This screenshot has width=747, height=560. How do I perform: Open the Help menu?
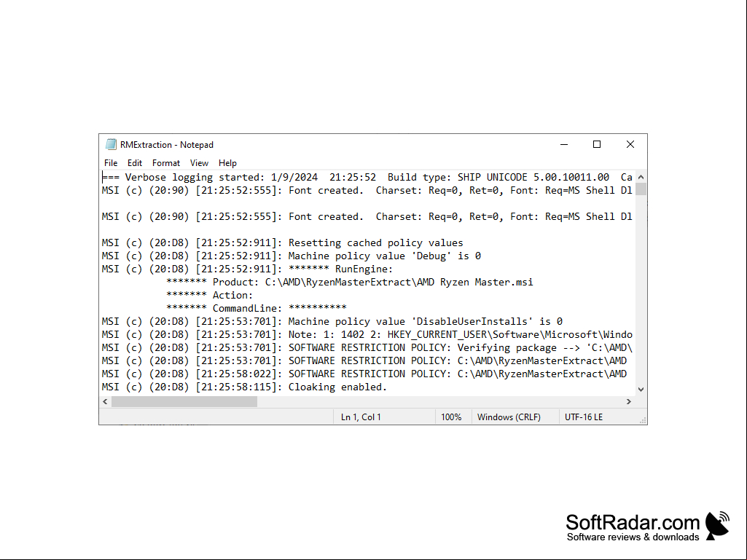(x=227, y=163)
